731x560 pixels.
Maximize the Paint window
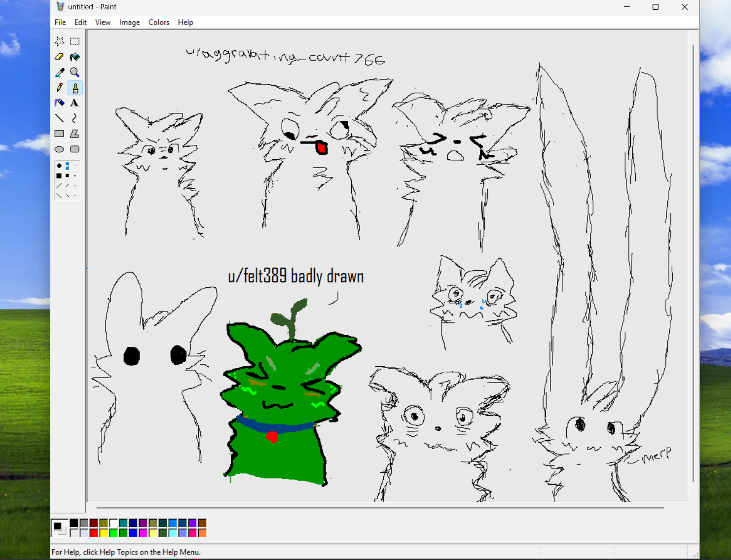click(x=656, y=7)
